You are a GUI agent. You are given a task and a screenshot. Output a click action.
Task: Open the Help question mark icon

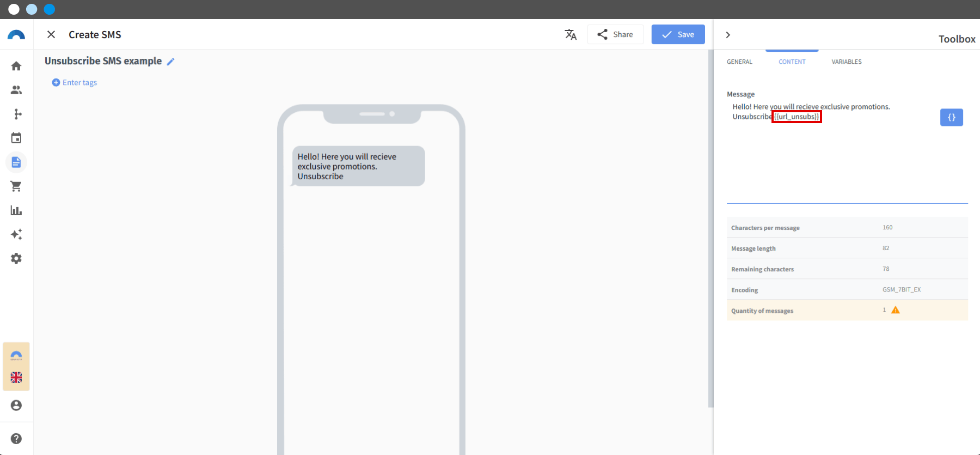(x=16, y=439)
